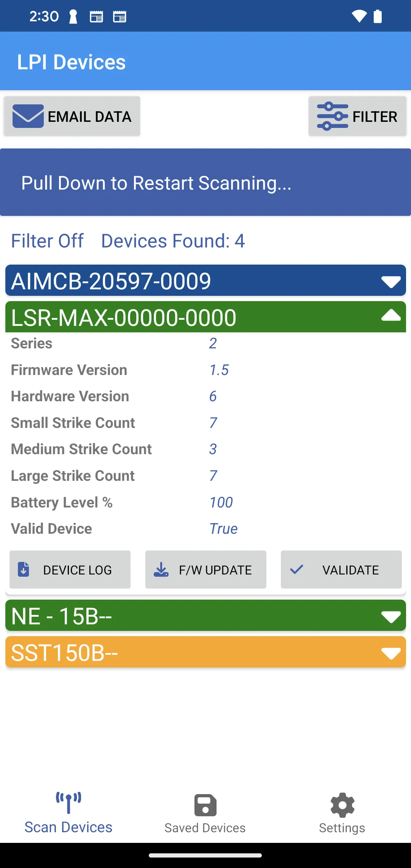Click the FILTER button
Image resolution: width=411 pixels, height=868 pixels.
[x=357, y=116]
